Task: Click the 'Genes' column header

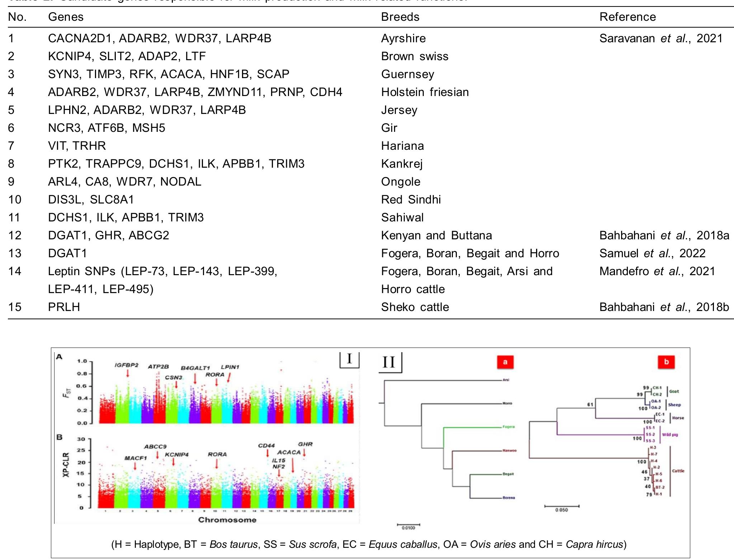Action: tap(66, 17)
